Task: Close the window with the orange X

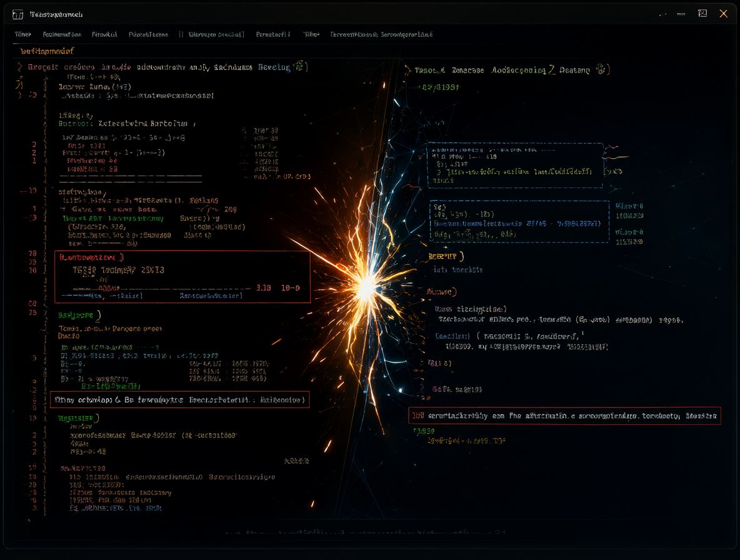Action: click(724, 14)
